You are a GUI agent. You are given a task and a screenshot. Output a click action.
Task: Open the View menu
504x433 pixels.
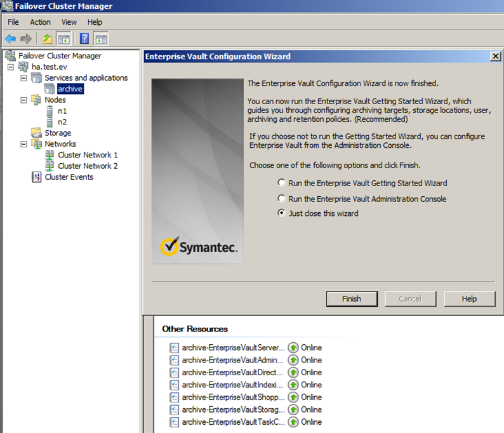[x=69, y=22]
